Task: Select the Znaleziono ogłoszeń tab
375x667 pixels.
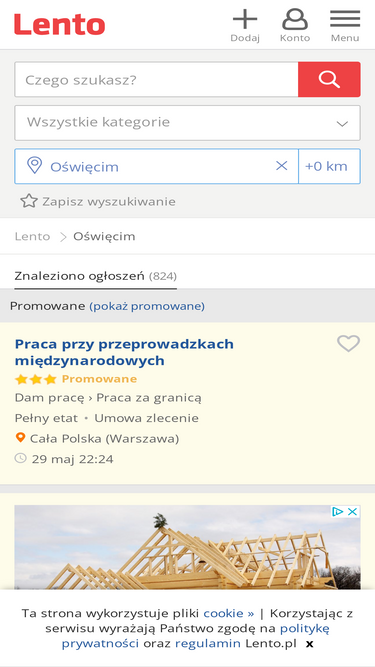Action: [96, 276]
